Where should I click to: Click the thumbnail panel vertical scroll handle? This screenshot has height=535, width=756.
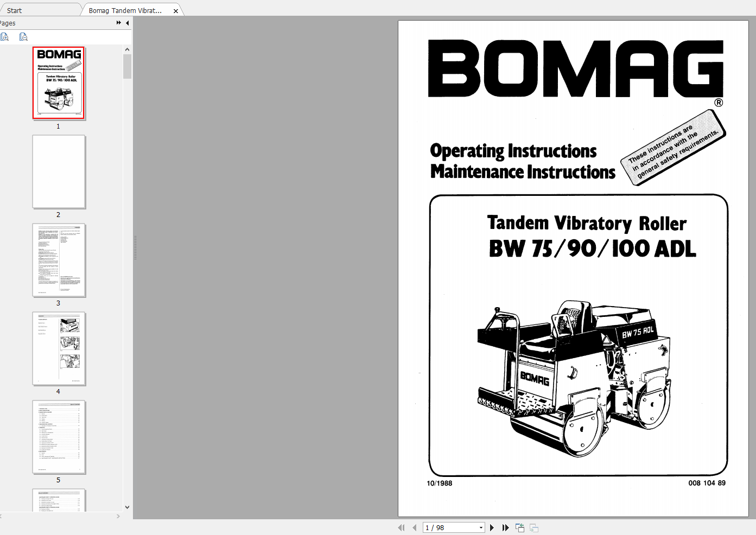[x=127, y=66]
